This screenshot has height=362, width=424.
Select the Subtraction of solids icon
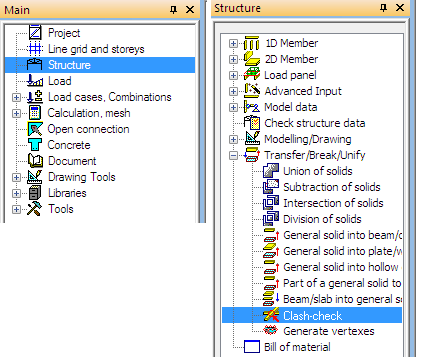point(271,187)
